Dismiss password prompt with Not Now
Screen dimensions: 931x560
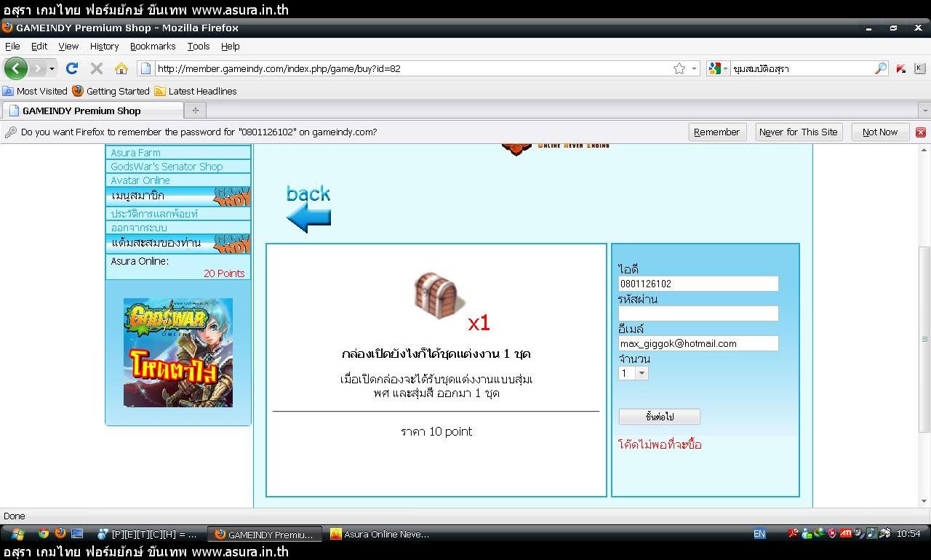(880, 132)
